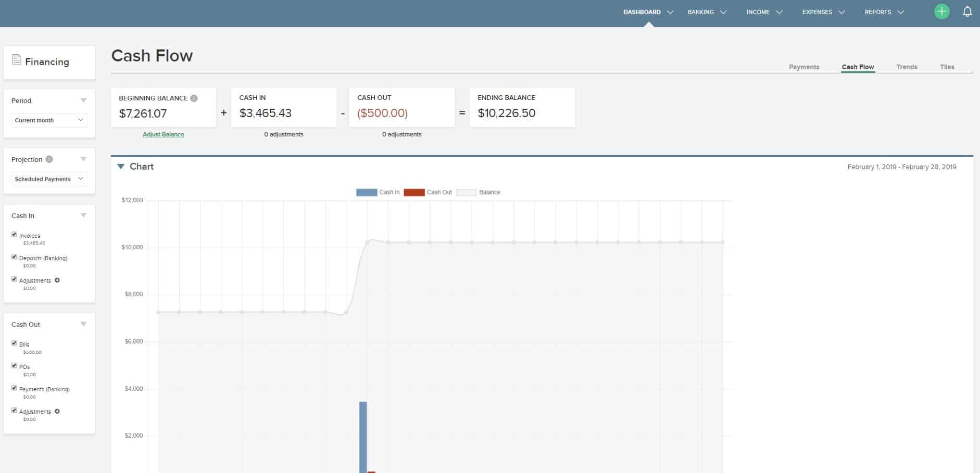This screenshot has height=473, width=980.
Task: Click the $10,000 axis label
Action: pyautogui.click(x=132, y=247)
